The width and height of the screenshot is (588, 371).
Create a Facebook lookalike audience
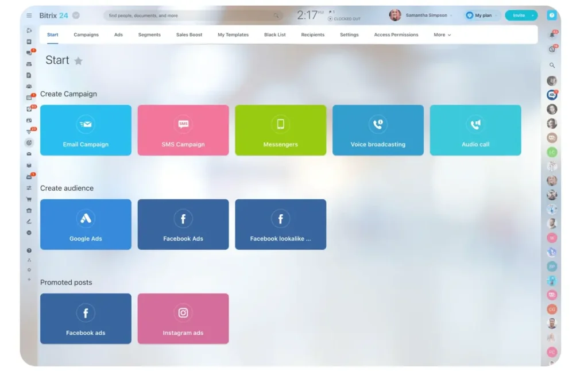280,224
